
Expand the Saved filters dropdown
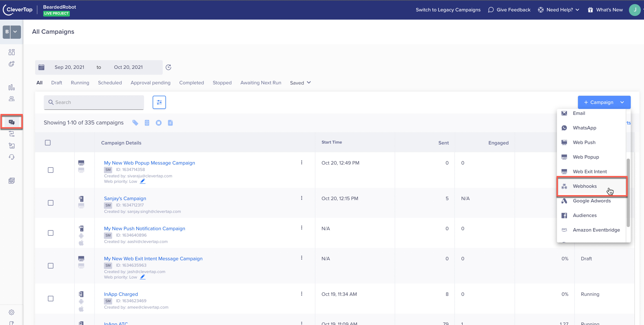tap(300, 83)
